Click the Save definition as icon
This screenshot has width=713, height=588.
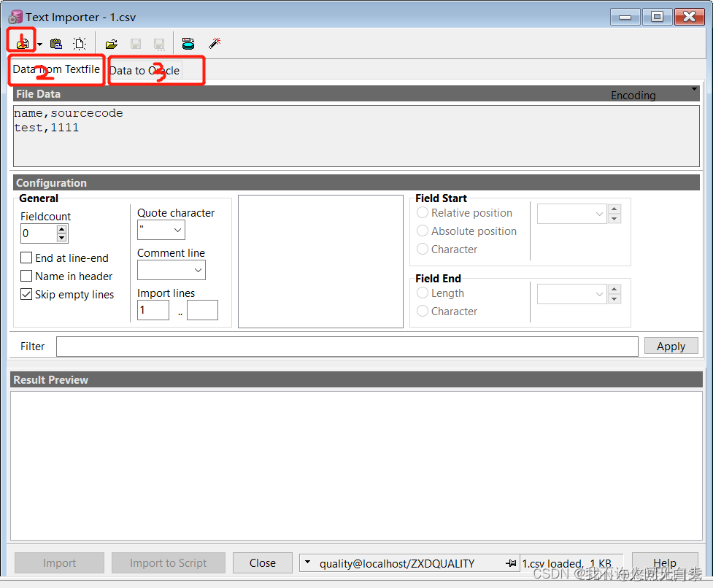(159, 44)
